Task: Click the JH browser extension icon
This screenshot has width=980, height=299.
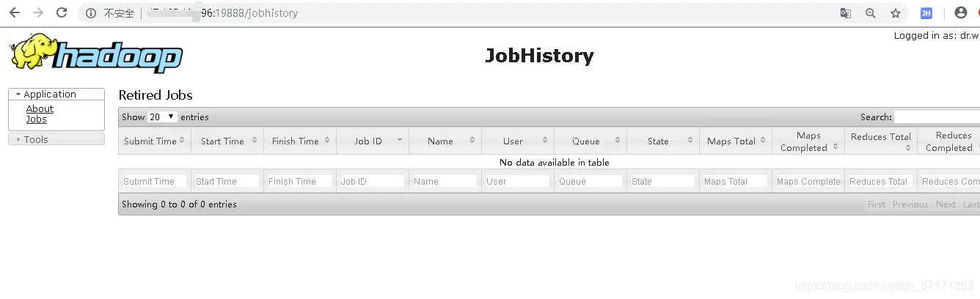Action: pyautogui.click(x=926, y=13)
